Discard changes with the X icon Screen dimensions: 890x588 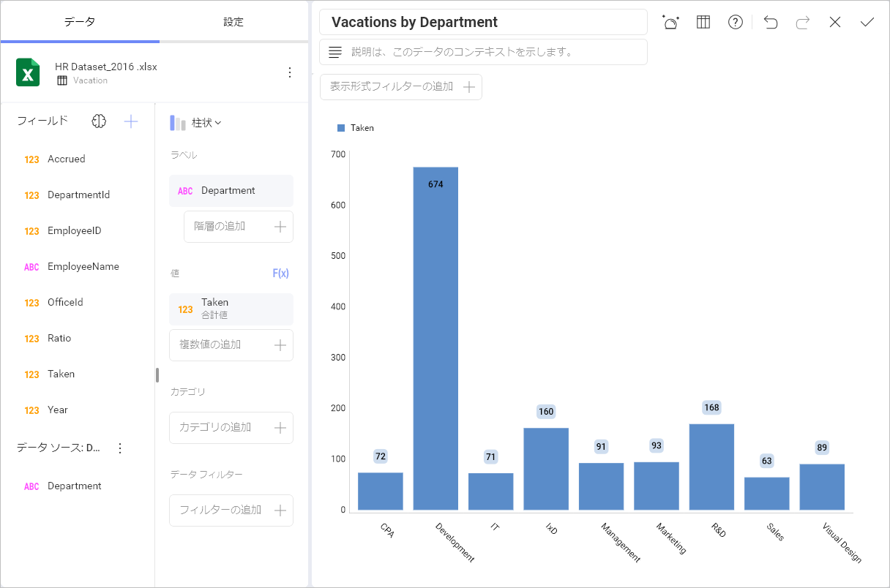[835, 22]
